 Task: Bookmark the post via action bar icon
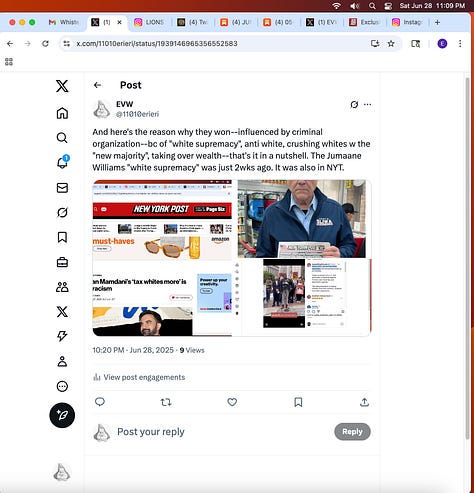(298, 402)
